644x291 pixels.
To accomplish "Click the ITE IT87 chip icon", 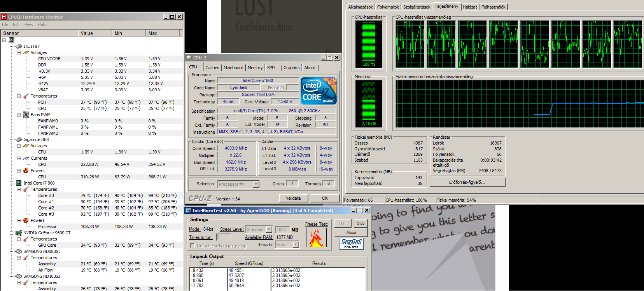I will pos(19,46).
